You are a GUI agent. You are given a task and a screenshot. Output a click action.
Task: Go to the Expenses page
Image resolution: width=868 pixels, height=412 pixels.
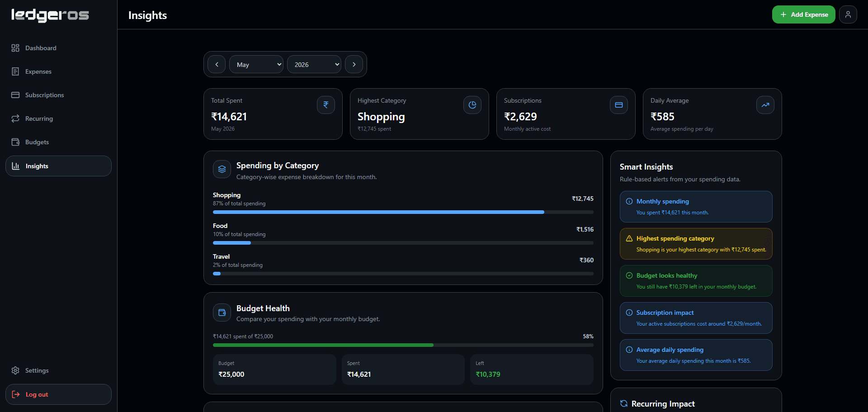(x=58, y=71)
